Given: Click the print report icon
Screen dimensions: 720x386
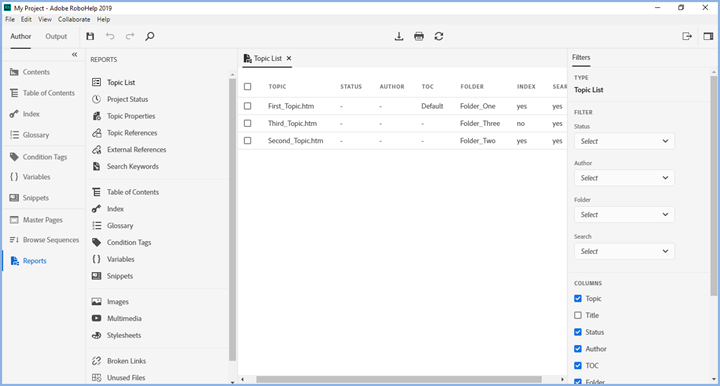Looking at the screenshot, I should pyautogui.click(x=419, y=36).
